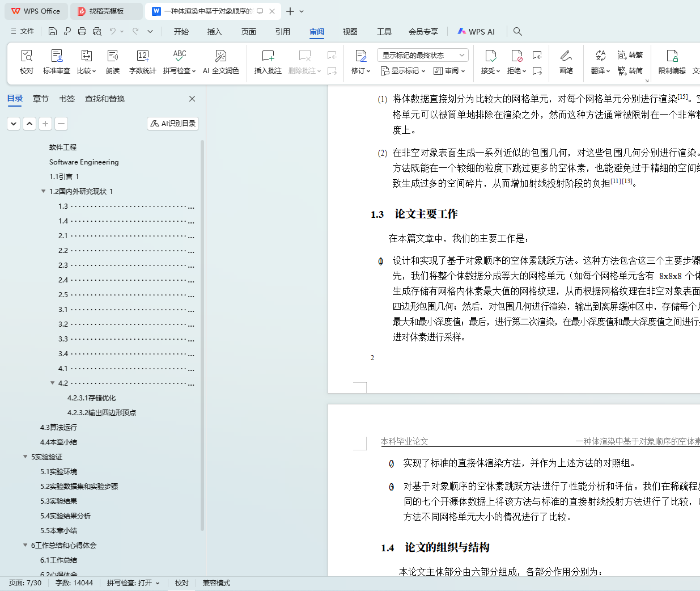This screenshot has width=700, height=591.
Task: Open the 翻译 translate tool
Action: click(600, 62)
